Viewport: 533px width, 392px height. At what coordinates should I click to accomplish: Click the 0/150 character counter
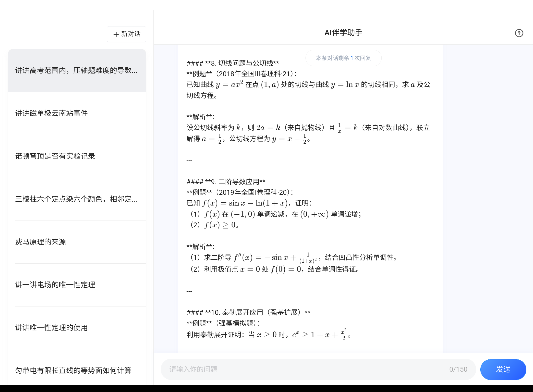[x=458, y=369]
